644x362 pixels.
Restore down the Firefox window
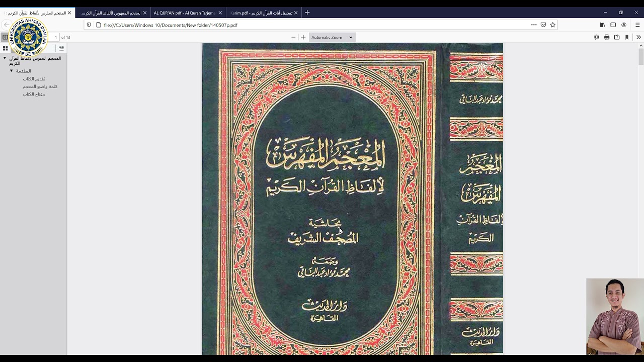pyautogui.click(x=621, y=13)
